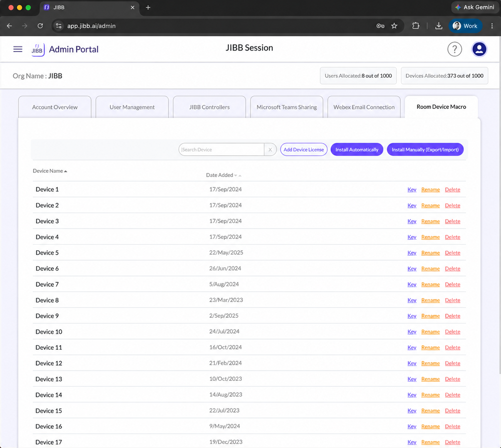Sort by Device Name column header

tap(50, 171)
